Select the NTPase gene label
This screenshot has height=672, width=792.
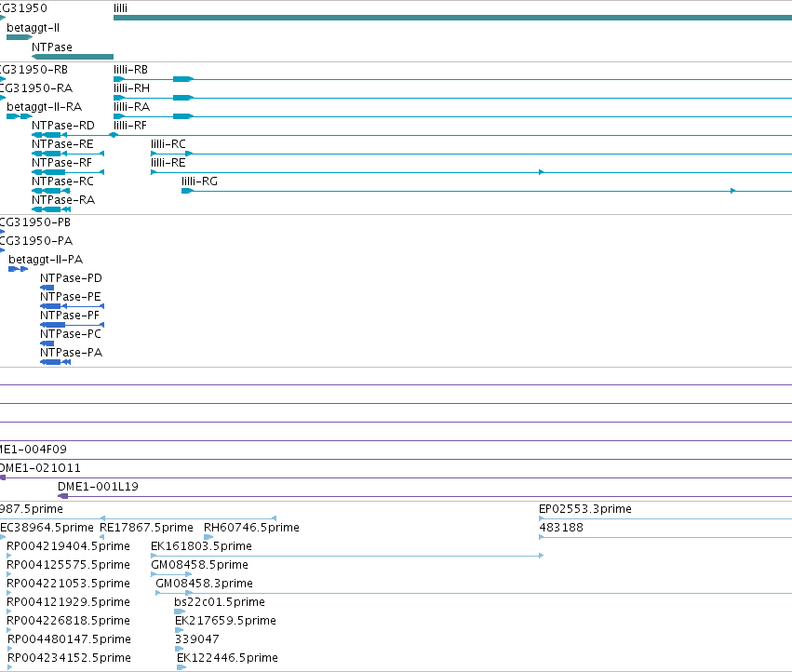(x=52, y=47)
